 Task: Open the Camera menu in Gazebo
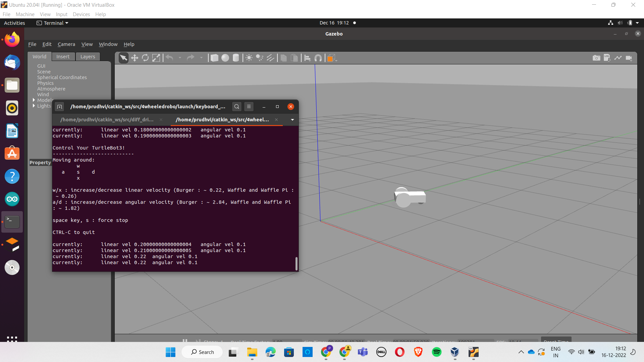[x=66, y=44]
